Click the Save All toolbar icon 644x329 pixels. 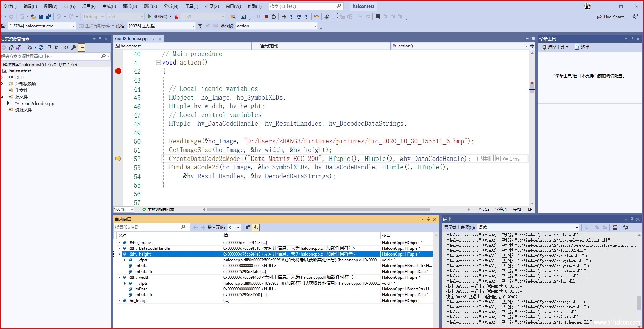pos(49,16)
